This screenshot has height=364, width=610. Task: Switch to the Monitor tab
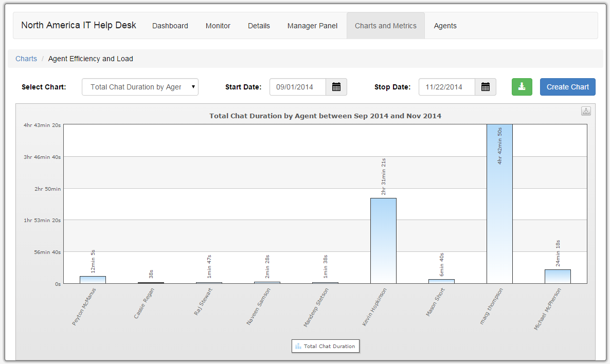[218, 26]
